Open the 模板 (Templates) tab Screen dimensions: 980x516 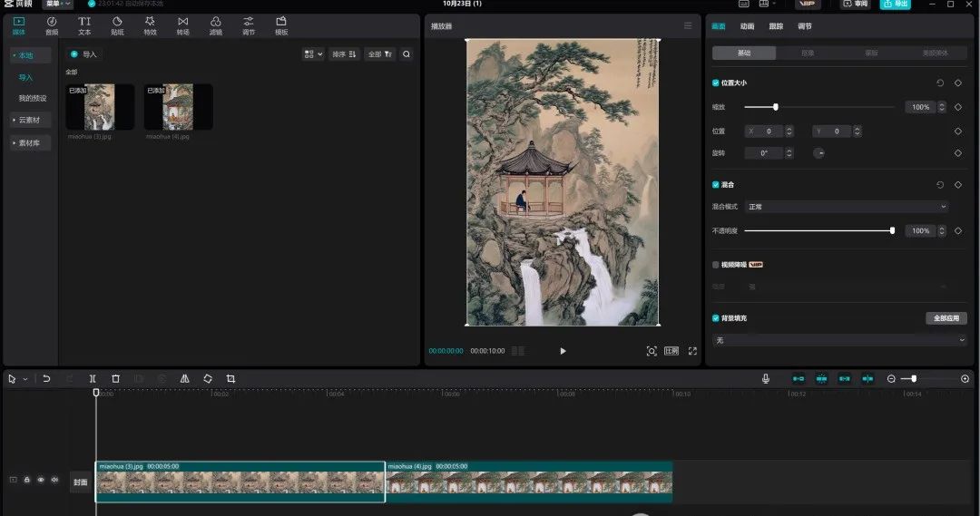point(281,25)
